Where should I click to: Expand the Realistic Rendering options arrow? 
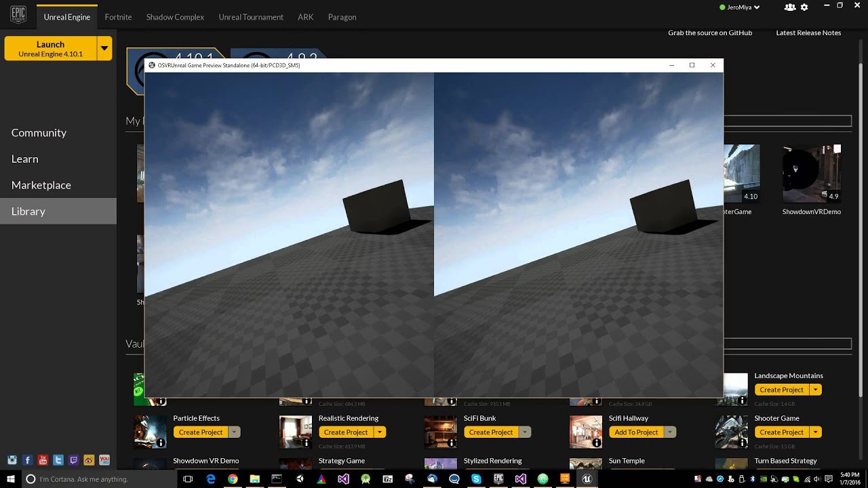coord(380,432)
